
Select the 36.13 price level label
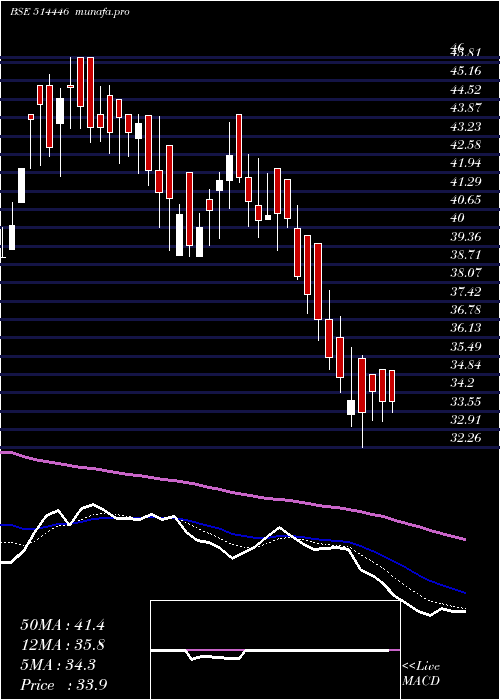pos(466,328)
